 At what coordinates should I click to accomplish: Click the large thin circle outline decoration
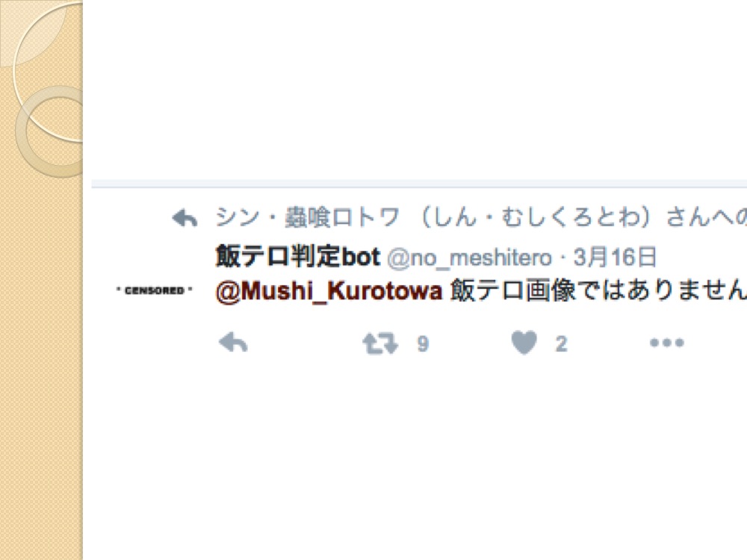[48, 72]
